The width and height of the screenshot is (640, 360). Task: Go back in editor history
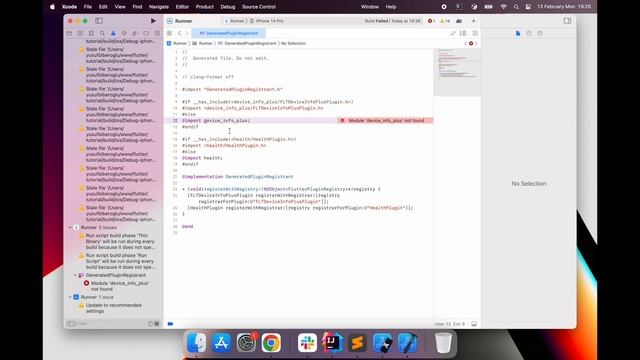click(x=179, y=33)
